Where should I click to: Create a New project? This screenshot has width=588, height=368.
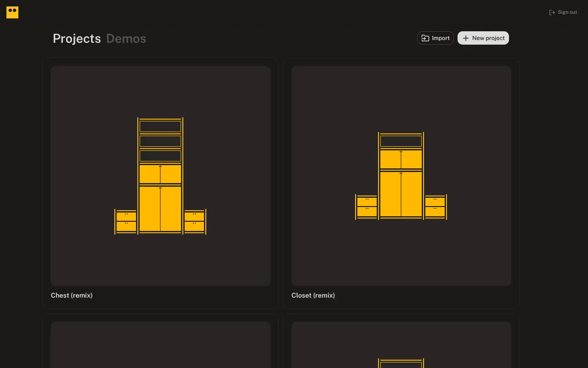tap(483, 38)
